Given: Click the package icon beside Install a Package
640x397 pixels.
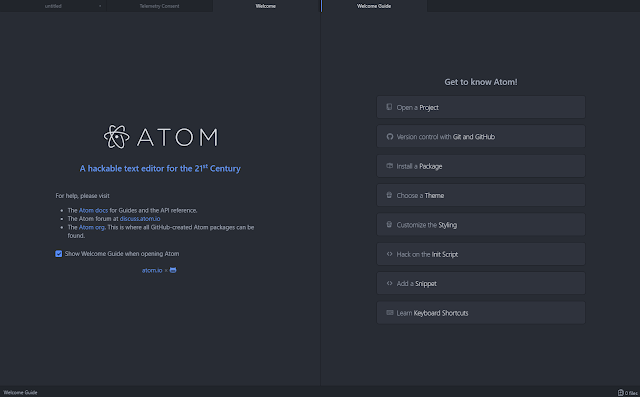Looking at the screenshot, I should click(x=389, y=166).
